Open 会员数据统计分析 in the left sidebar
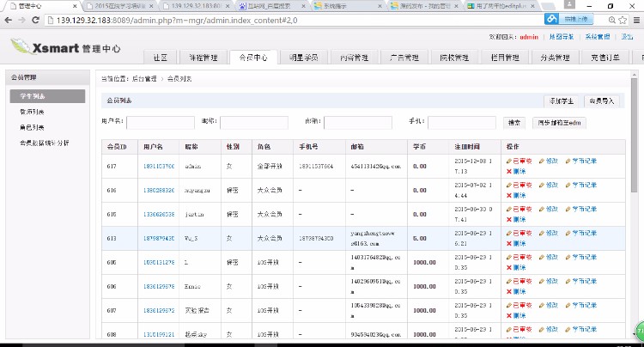644x347 pixels. (x=45, y=143)
